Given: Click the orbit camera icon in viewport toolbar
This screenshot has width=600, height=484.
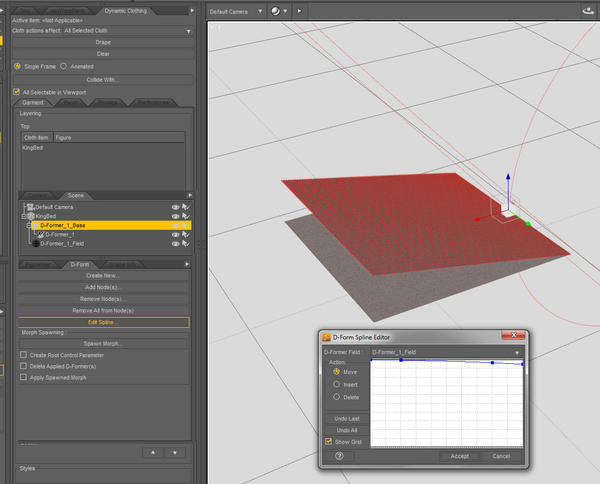Looking at the screenshot, I should tap(589, 11).
